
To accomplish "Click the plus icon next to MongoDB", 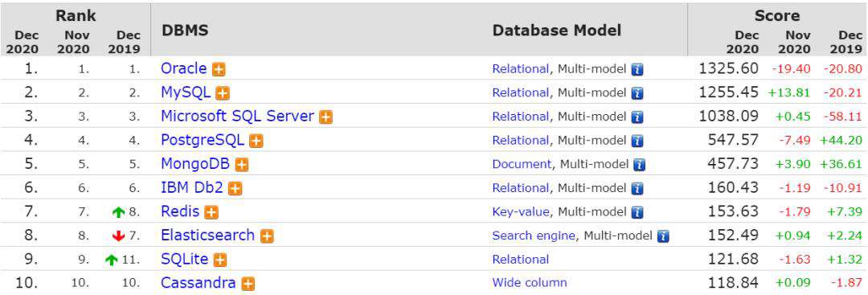I will click(241, 165).
